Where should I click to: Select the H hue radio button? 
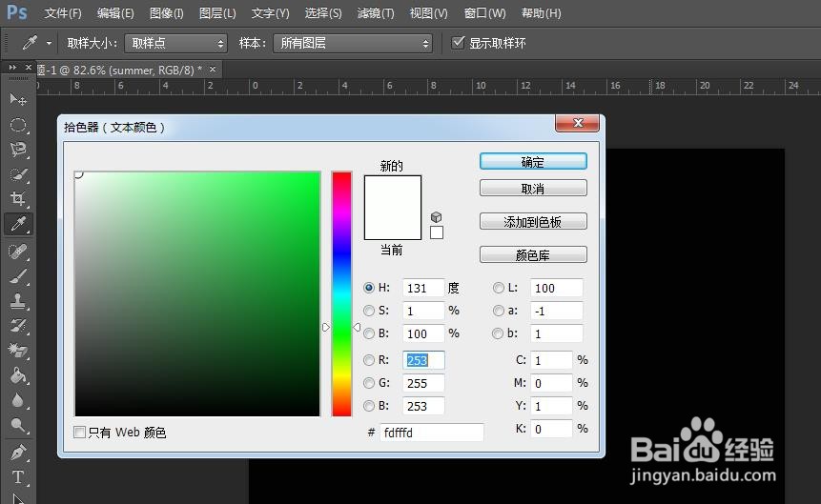pyautogui.click(x=369, y=288)
